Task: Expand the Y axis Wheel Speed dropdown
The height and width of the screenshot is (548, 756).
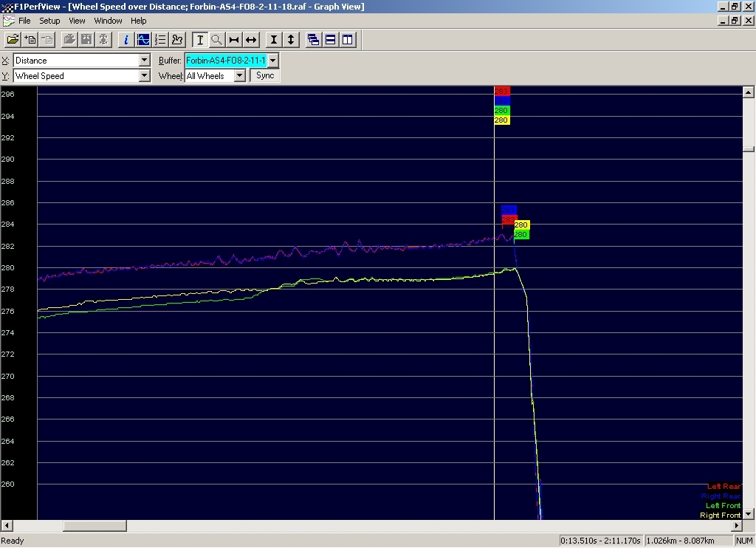Action: point(144,76)
